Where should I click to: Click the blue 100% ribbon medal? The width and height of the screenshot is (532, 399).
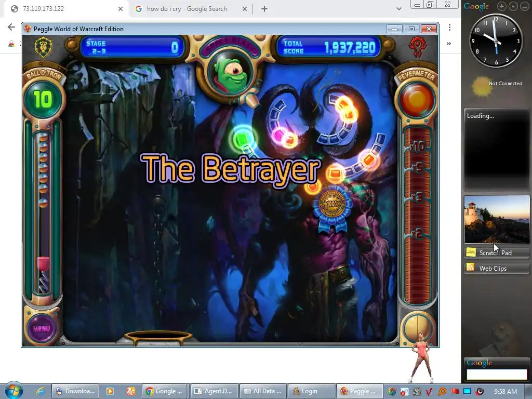[332, 208]
